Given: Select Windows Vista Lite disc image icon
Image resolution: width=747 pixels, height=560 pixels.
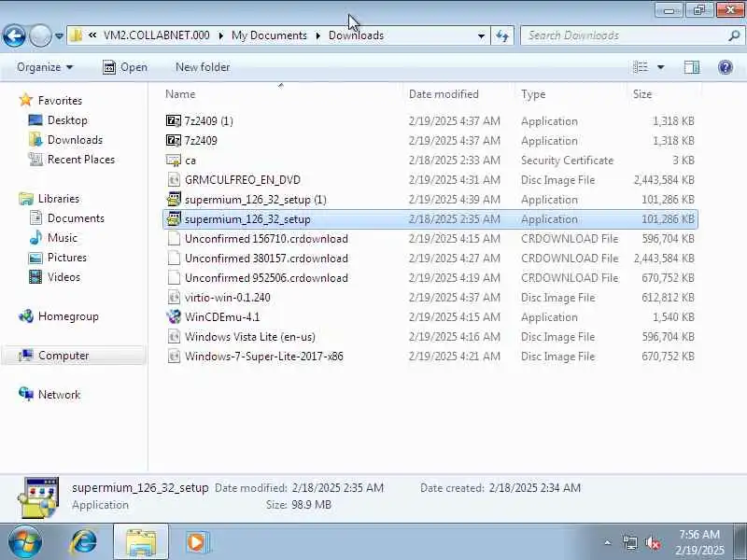Looking at the screenshot, I should (174, 336).
